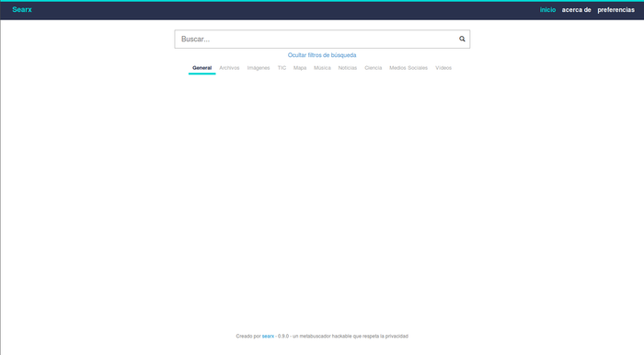Screen dimensions: 644x355
Task: Hide filters via Ocultar filtros de búsqueda
Action: pyautogui.click(x=322, y=55)
